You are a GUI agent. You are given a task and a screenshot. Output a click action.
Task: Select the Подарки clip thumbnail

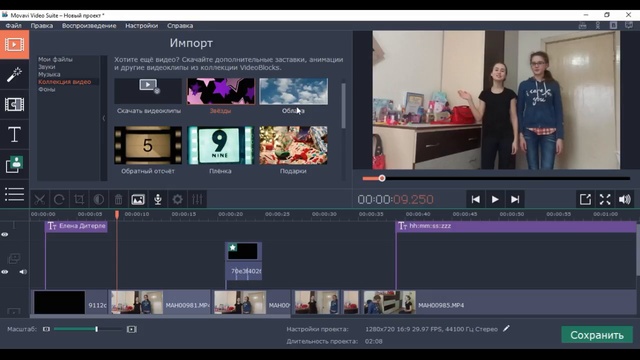click(x=293, y=145)
